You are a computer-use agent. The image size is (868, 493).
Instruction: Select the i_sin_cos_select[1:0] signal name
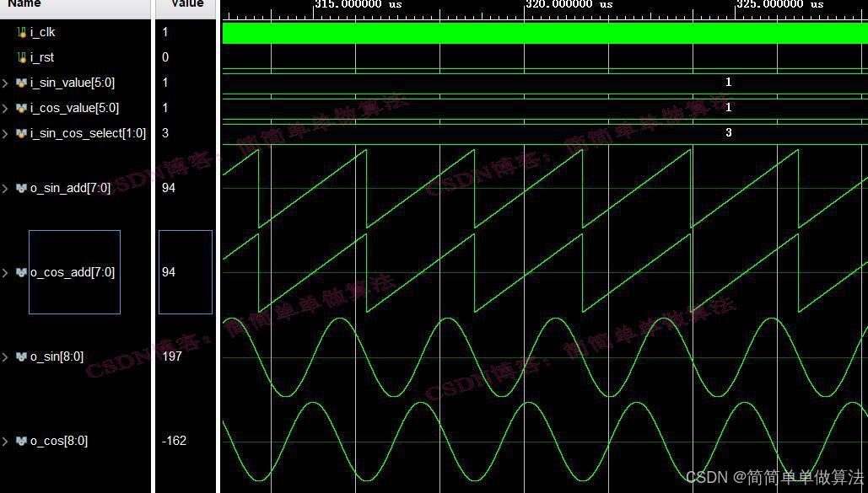tap(88, 133)
